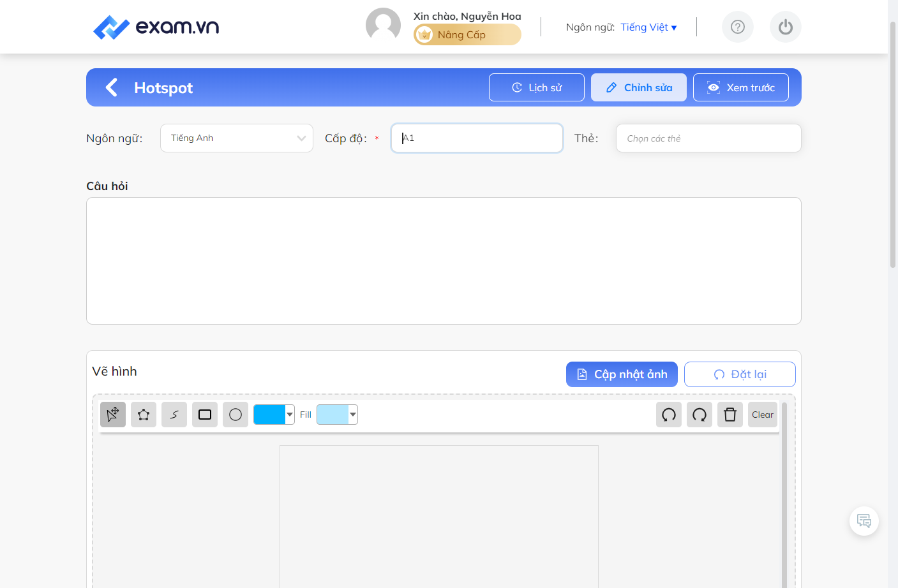Open Tiếng Việt language dropdown
Viewport: 898px width, 588px height.
click(x=648, y=27)
